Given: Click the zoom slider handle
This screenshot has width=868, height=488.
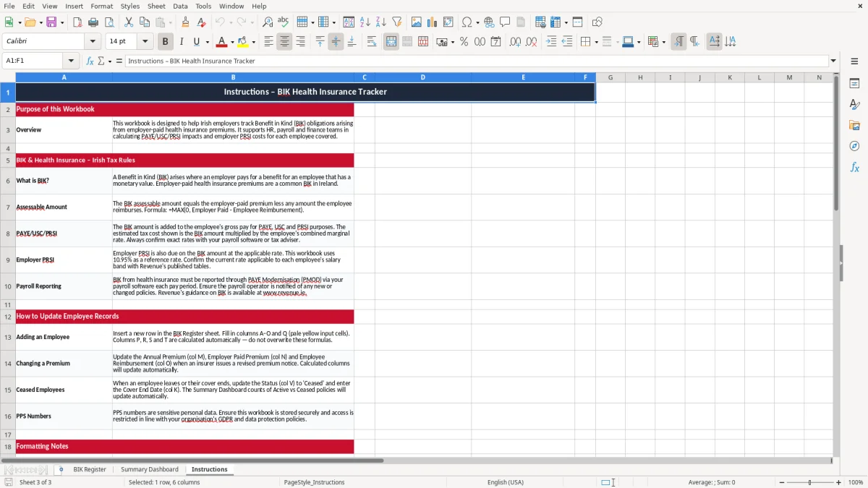Looking at the screenshot, I should click(x=809, y=482).
